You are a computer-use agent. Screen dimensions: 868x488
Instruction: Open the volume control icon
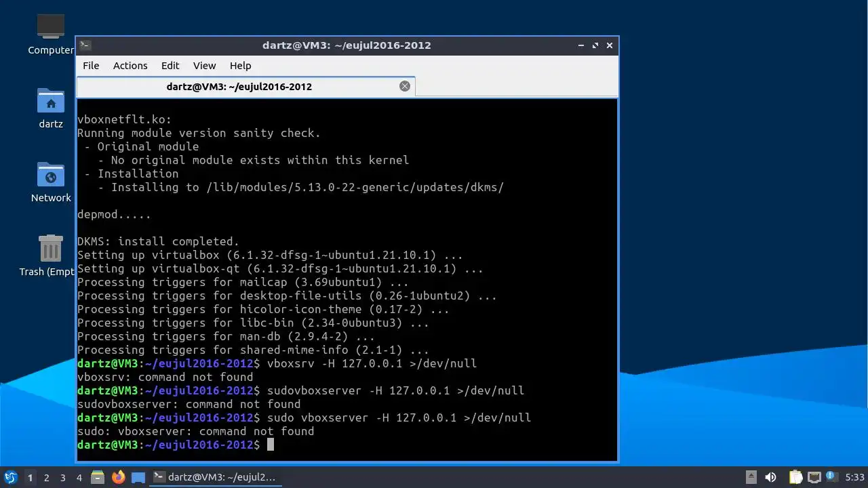click(770, 477)
